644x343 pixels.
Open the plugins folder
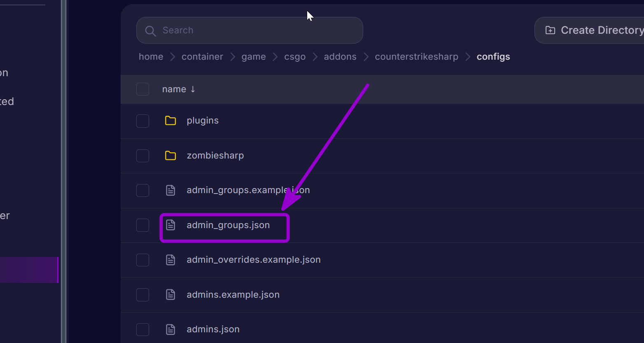coord(203,121)
